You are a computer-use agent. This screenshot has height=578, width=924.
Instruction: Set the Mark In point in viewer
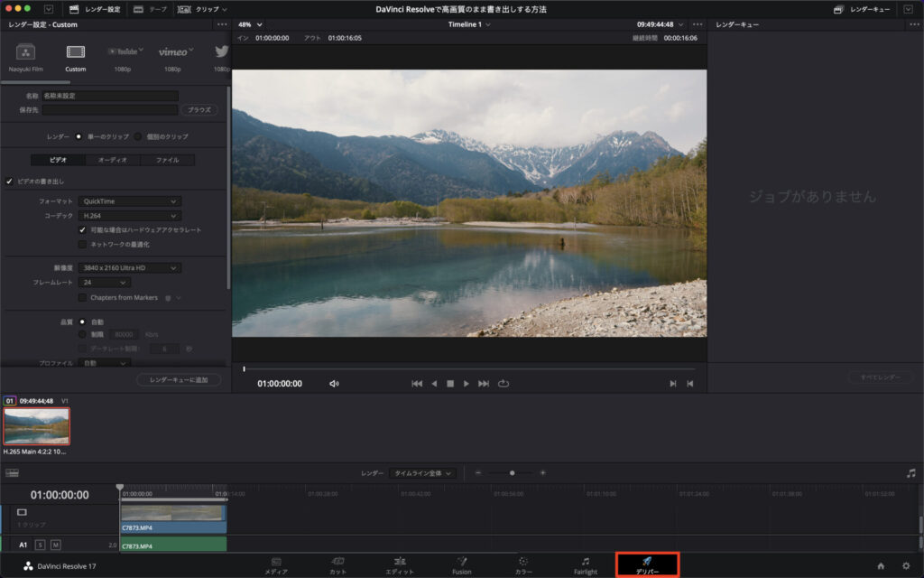coord(673,383)
